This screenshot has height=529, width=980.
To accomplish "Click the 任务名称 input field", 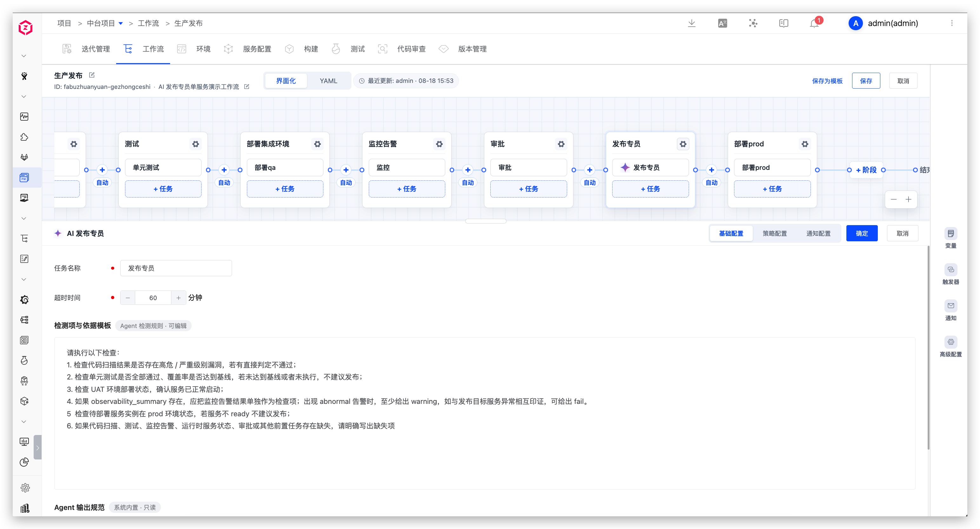I will point(176,268).
